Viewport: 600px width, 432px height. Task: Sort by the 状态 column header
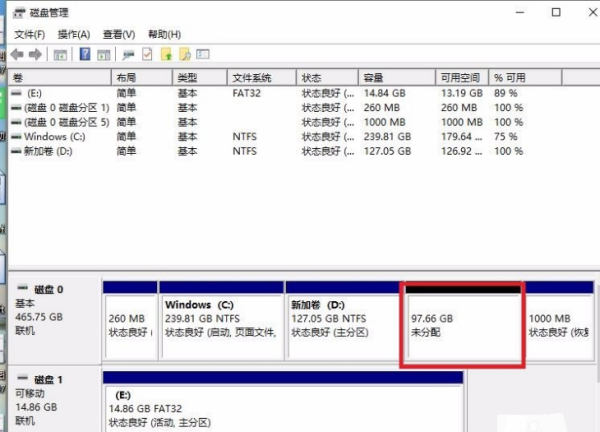click(x=328, y=78)
